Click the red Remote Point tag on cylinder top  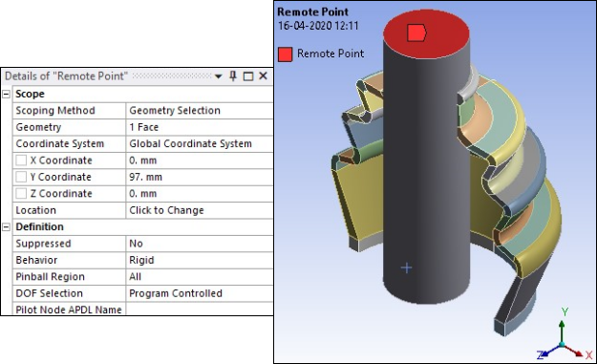pyautogui.click(x=416, y=32)
